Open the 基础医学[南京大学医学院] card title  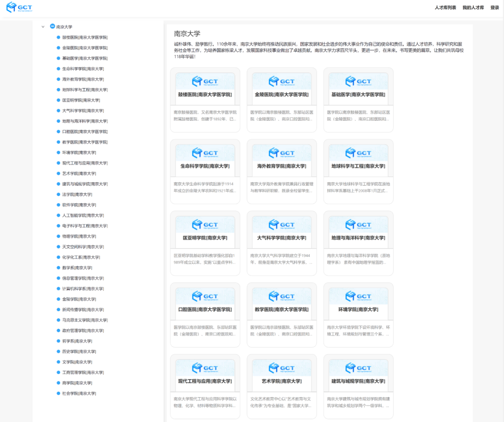[358, 95]
